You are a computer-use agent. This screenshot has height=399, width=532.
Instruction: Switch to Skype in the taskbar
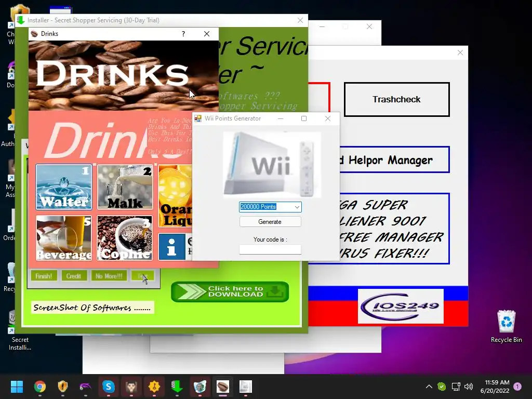click(109, 387)
